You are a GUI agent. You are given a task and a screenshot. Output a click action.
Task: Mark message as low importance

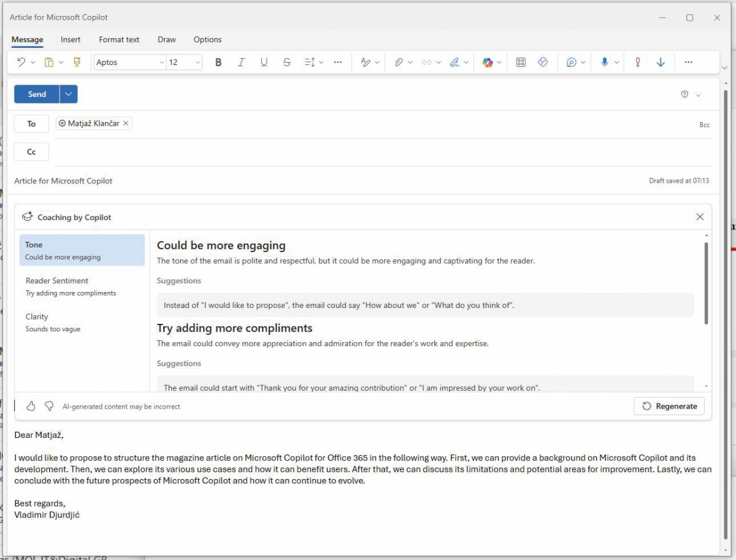pos(661,62)
